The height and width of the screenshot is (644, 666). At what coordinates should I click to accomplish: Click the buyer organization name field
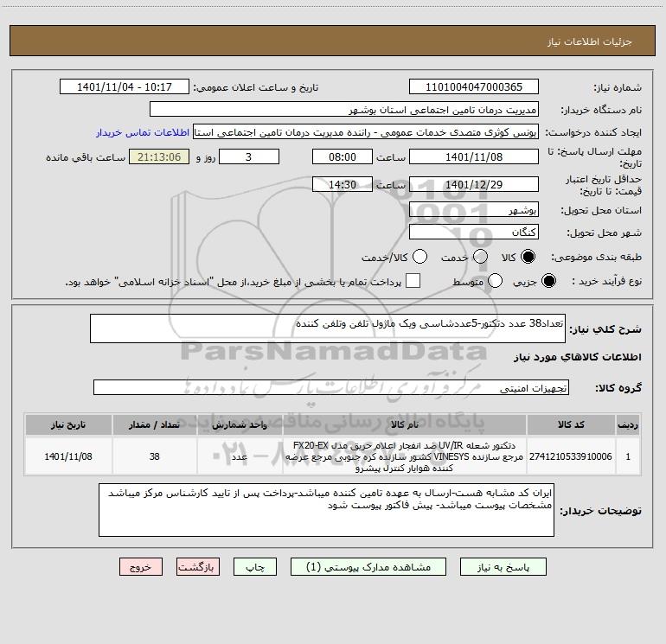344,110
